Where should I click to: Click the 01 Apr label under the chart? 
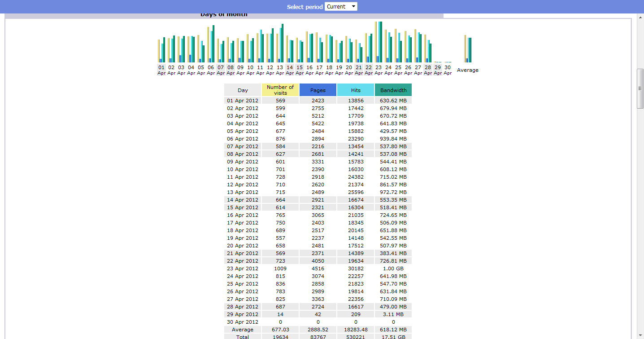point(161,70)
